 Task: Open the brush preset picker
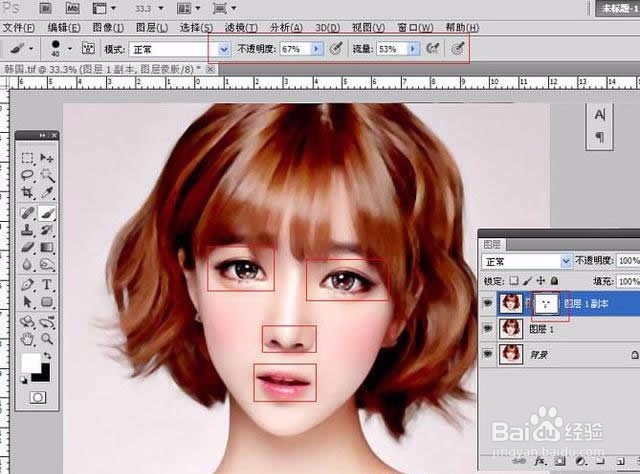69,49
